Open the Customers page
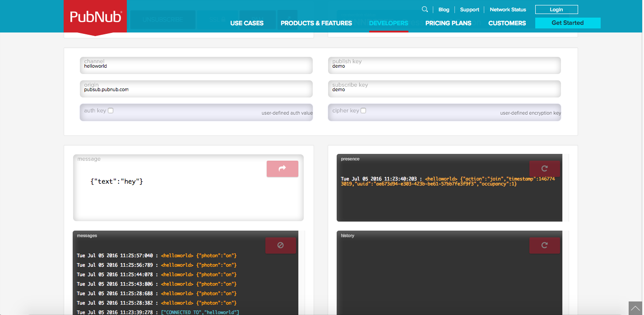The image size is (644, 315). pyautogui.click(x=507, y=23)
